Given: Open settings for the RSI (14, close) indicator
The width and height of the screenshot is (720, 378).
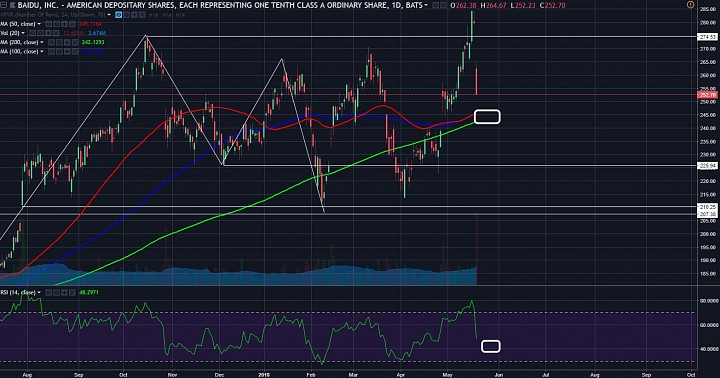Looking at the screenshot, I should (x=56, y=293).
